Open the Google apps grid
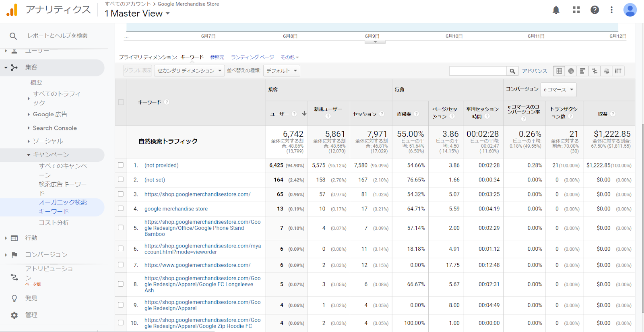Image resolution: width=644 pixels, height=332 pixels. (x=576, y=10)
